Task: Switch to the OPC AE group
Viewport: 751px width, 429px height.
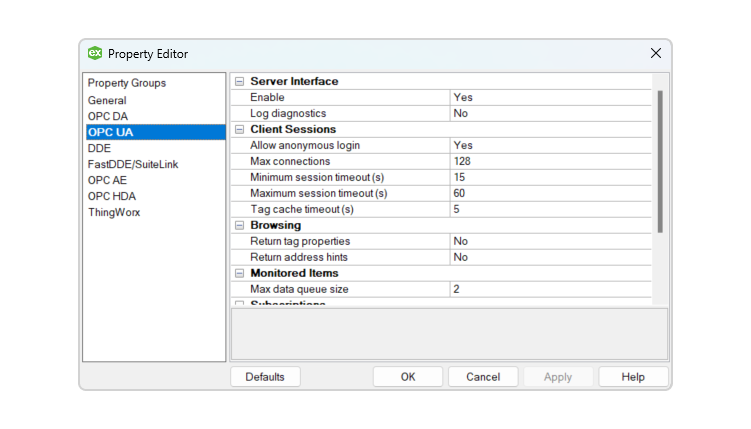Action: pos(107,180)
